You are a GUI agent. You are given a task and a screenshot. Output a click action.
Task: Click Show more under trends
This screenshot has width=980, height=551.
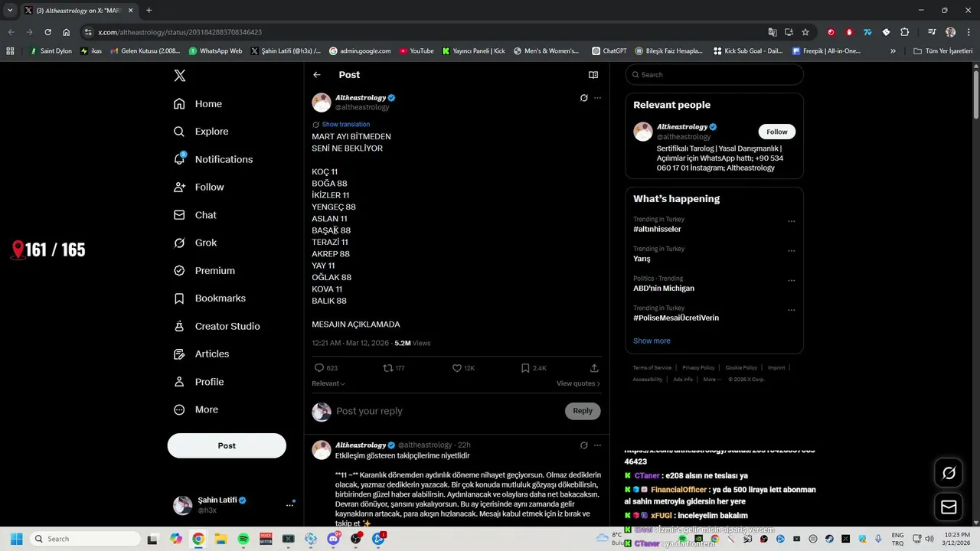pos(652,341)
